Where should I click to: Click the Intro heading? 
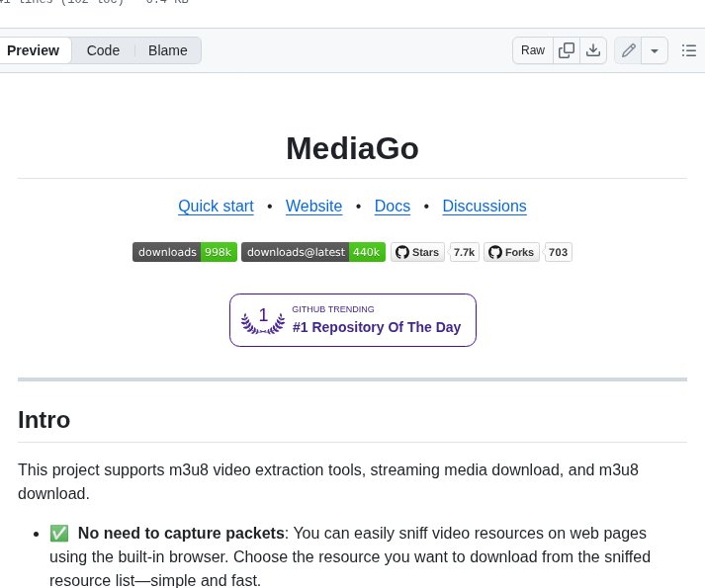44,420
